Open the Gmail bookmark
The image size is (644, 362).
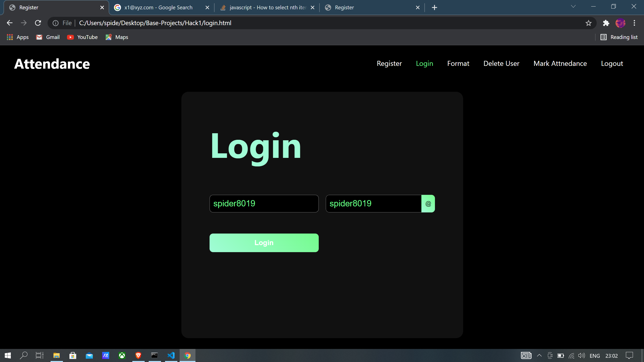coord(48,37)
